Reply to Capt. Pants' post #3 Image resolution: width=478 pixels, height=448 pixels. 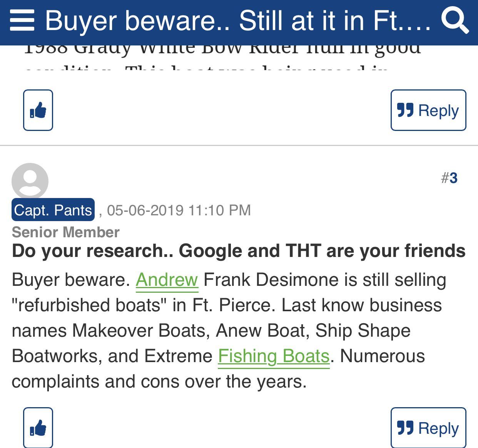point(428,428)
